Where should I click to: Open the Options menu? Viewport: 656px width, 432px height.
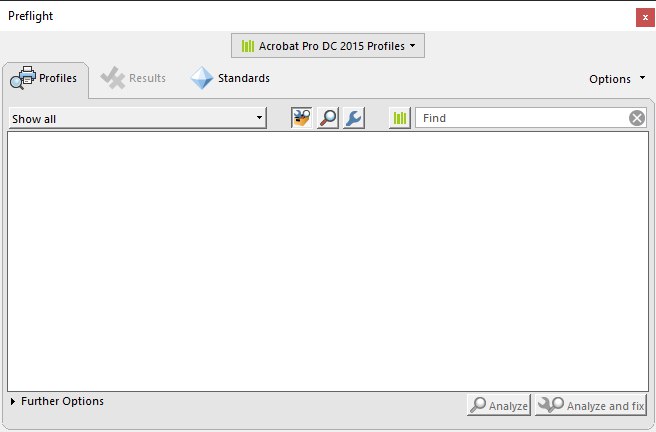[x=610, y=79]
